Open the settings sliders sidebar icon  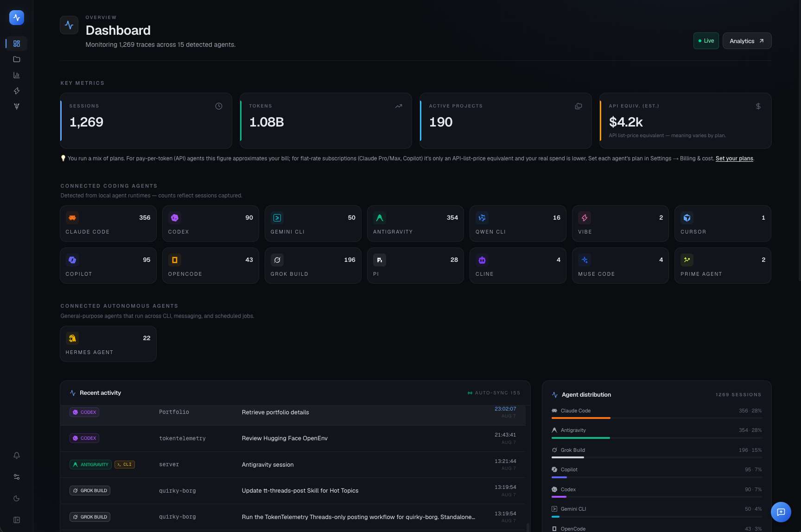click(x=17, y=477)
